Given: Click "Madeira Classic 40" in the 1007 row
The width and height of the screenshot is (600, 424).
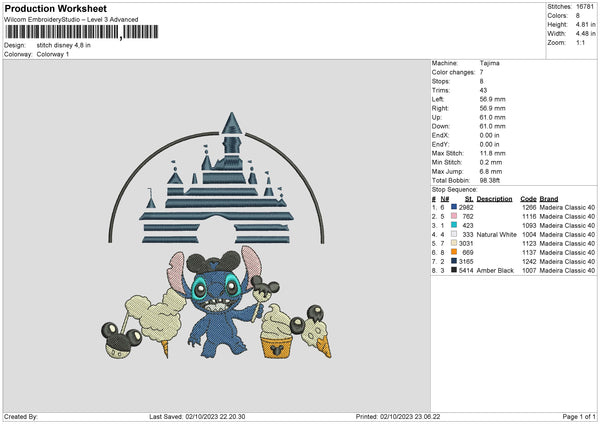Looking at the screenshot, I should (567, 270).
